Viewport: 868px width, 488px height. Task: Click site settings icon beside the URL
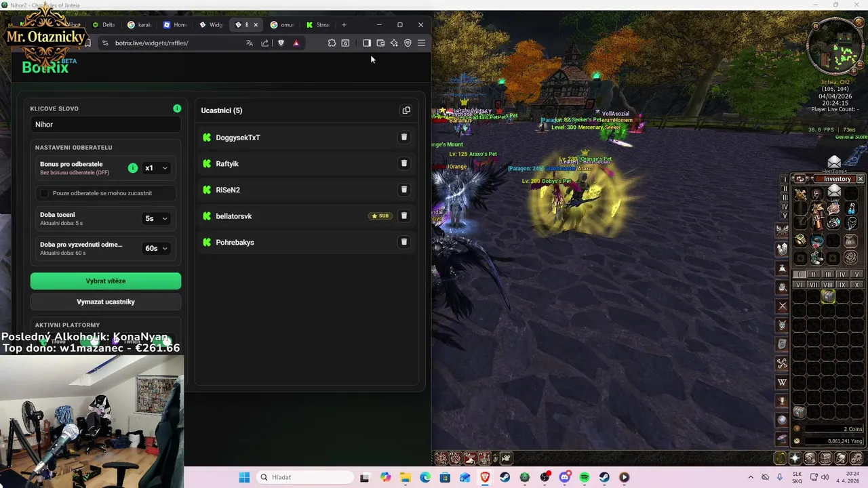104,43
